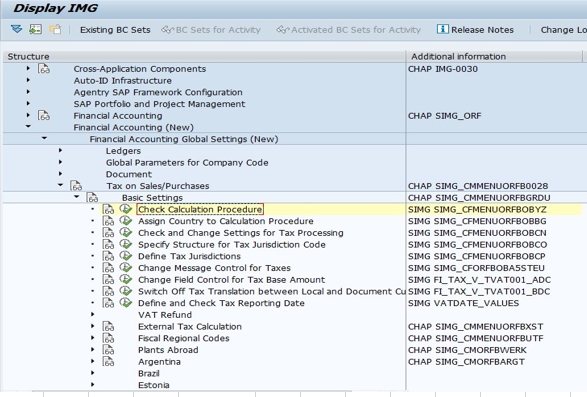Viewport: 587px width, 397px height.
Task: Select Check Calculation Procedure activity
Action: click(x=200, y=209)
